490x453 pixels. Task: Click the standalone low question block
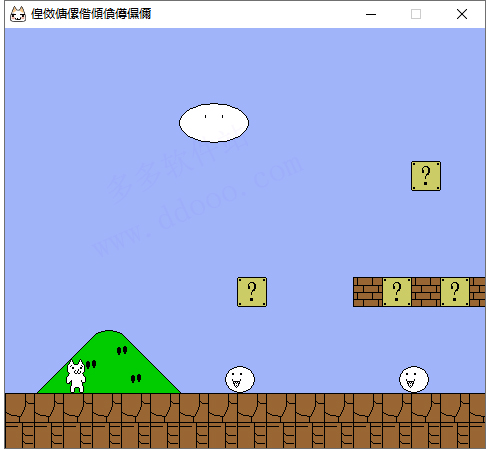[252, 292]
